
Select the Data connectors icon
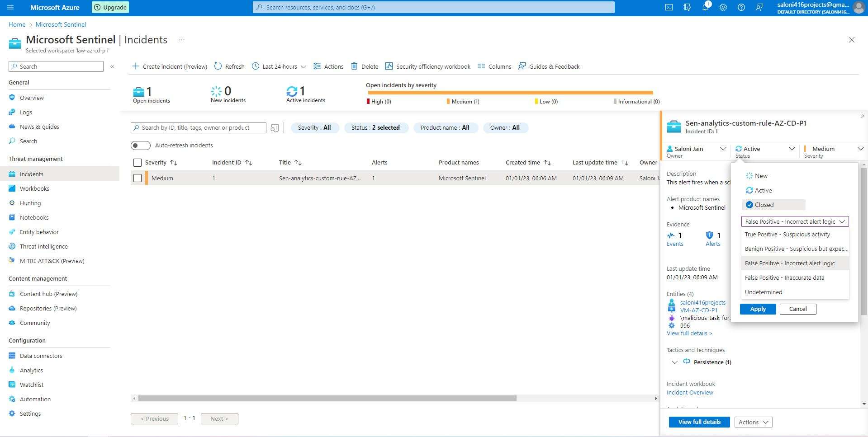click(x=12, y=356)
